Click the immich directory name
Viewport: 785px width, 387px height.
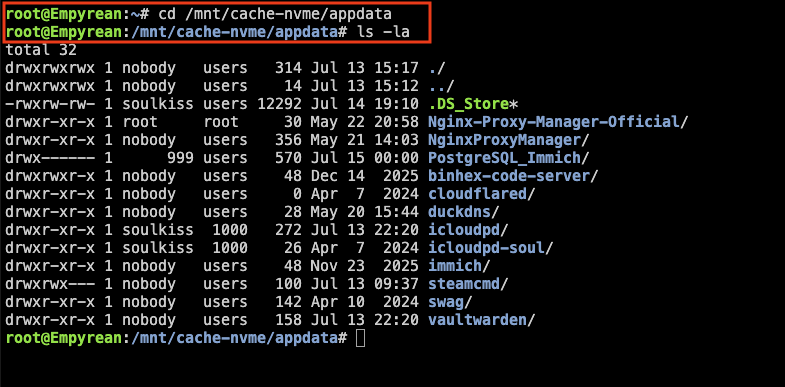455,266
